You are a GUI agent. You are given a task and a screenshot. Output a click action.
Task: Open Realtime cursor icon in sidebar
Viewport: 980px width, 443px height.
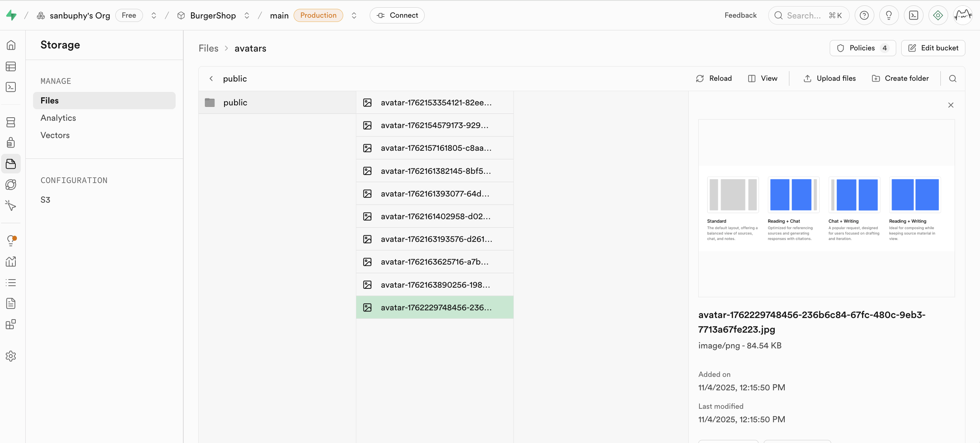[x=11, y=205]
